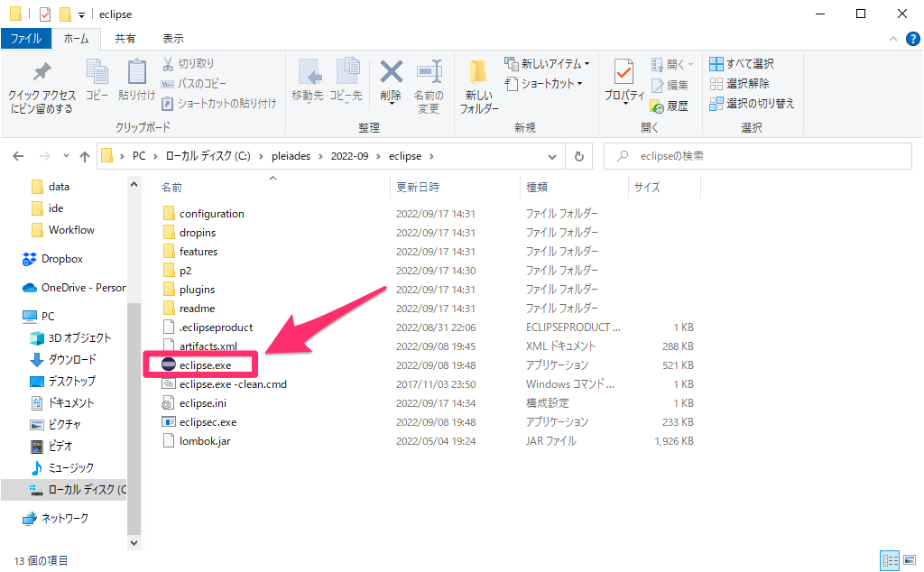Click the Paste (貼り付け) clipboard icon
The width and height of the screenshot is (924, 572).
click(x=137, y=72)
